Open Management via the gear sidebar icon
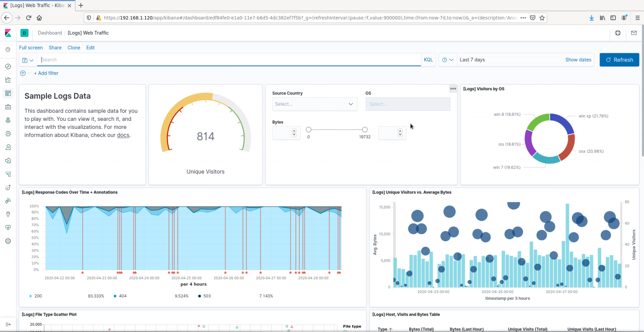This screenshot has height=332, width=644. click(8, 241)
